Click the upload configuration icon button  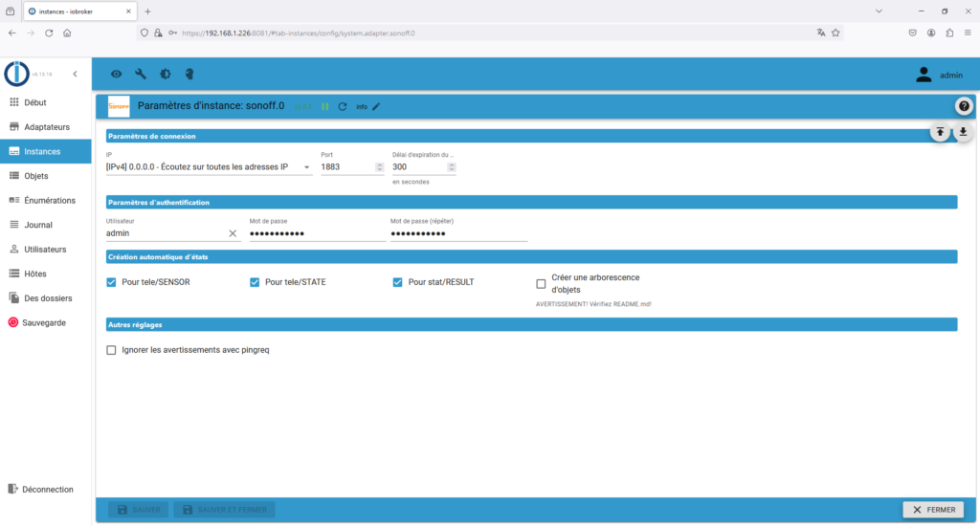coord(941,132)
